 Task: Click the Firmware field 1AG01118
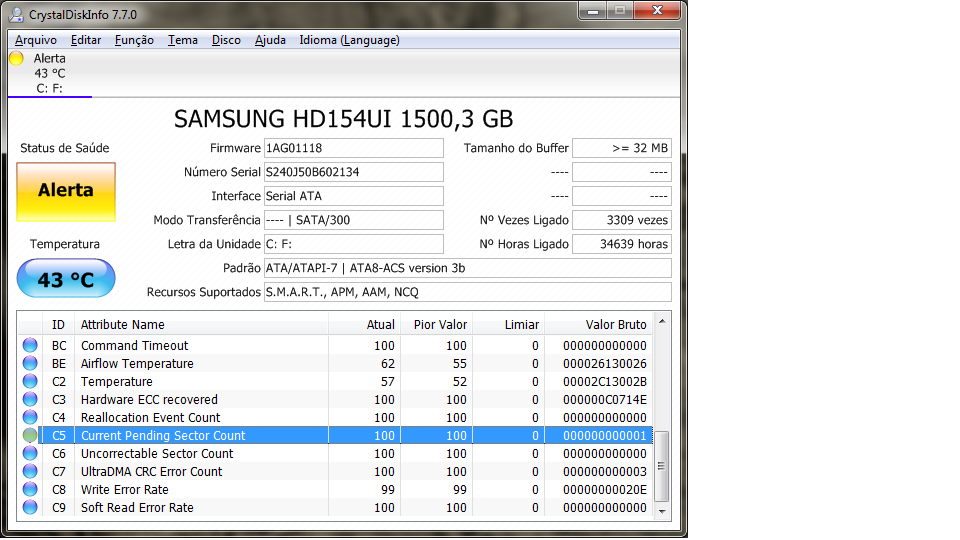pos(353,148)
